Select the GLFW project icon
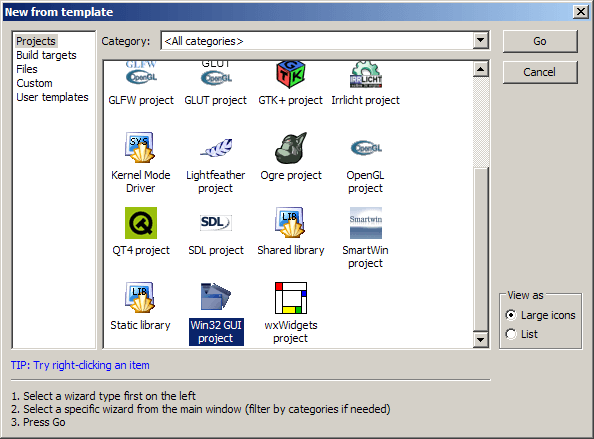 (141, 74)
